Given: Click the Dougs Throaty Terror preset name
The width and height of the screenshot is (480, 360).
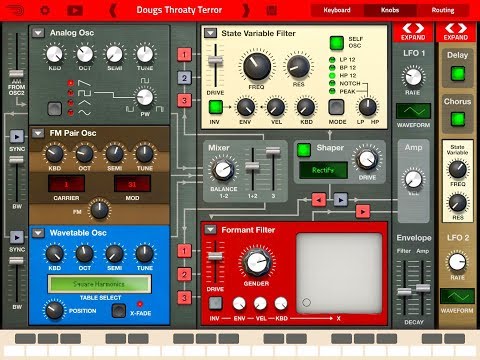Looking at the screenshot, I should (179, 10).
